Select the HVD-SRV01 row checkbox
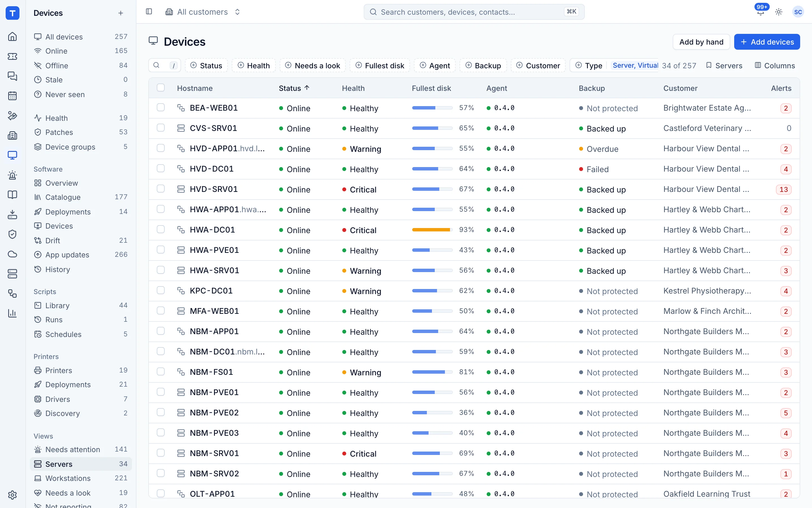The height and width of the screenshot is (508, 812). point(161,189)
